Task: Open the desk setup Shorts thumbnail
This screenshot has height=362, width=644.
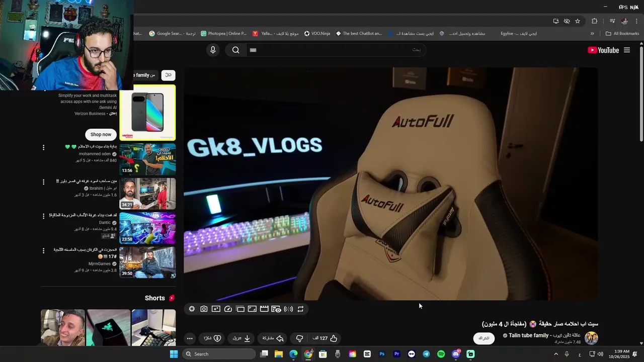Action: (x=153, y=328)
